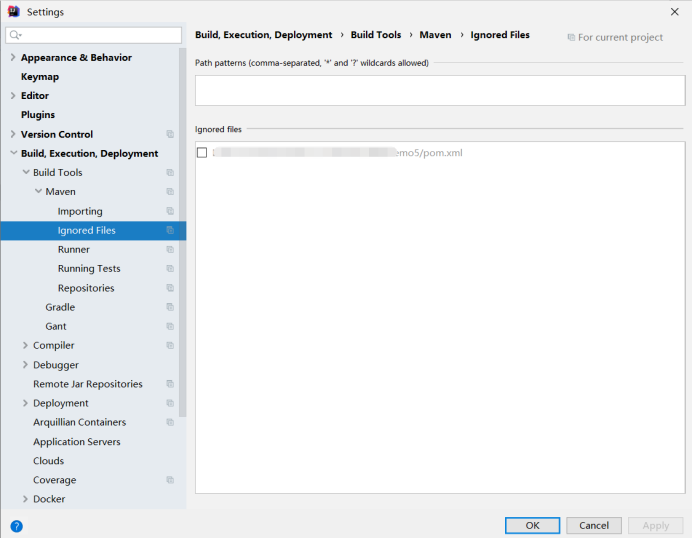Viewport: 693px width, 539px height.
Task: Click project-level icon beside Version Control
Action: [170, 134]
